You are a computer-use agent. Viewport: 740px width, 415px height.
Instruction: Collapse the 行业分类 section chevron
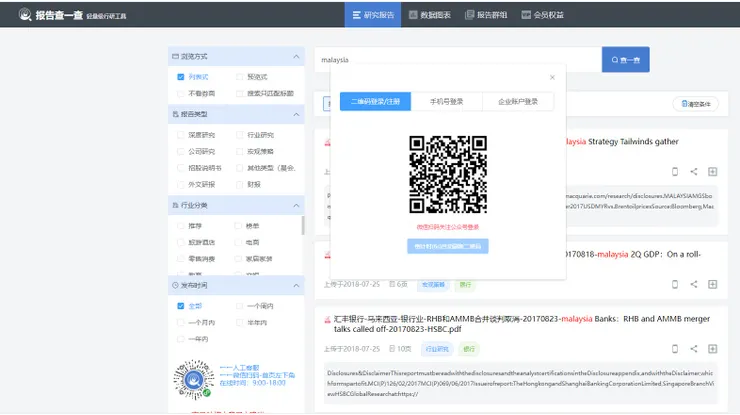coord(296,205)
